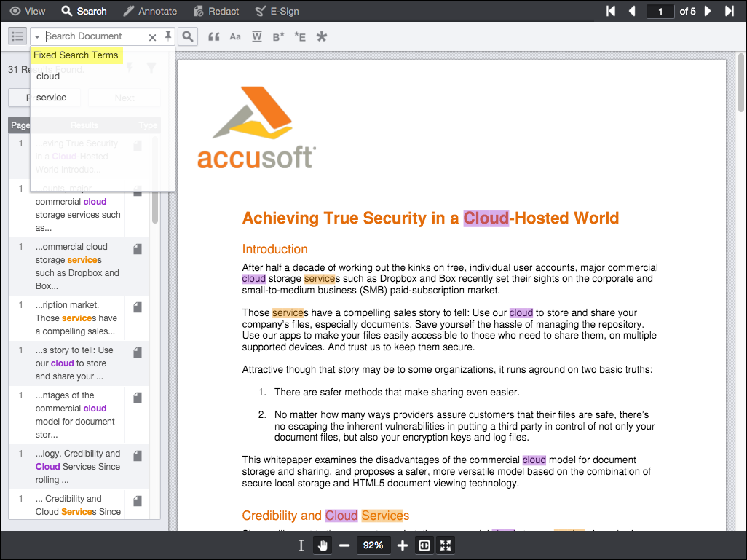Collapse the search terms dropdown arrow
The image size is (747, 560).
click(x=37, y=36)
